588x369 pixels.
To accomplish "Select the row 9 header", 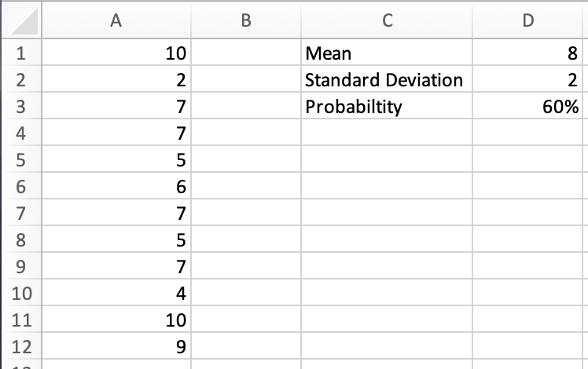I will click(20, 267).
